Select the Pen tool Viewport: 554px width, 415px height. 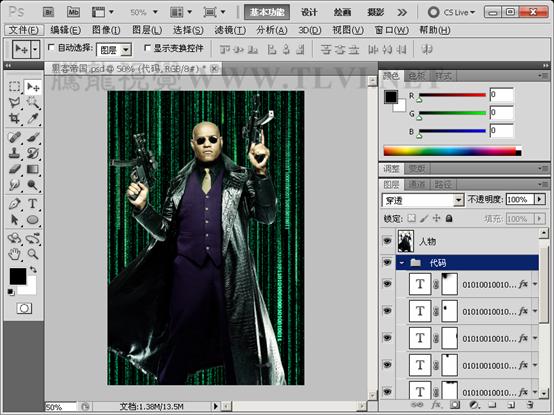coord(14,204)
